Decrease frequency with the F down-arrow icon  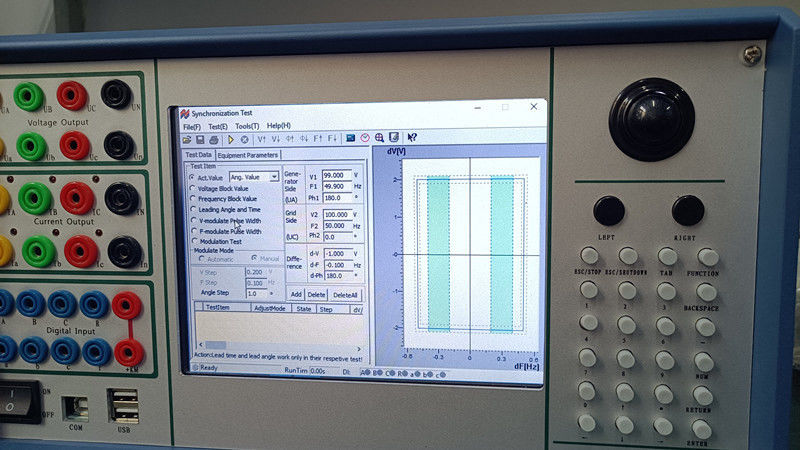(332, 138)
